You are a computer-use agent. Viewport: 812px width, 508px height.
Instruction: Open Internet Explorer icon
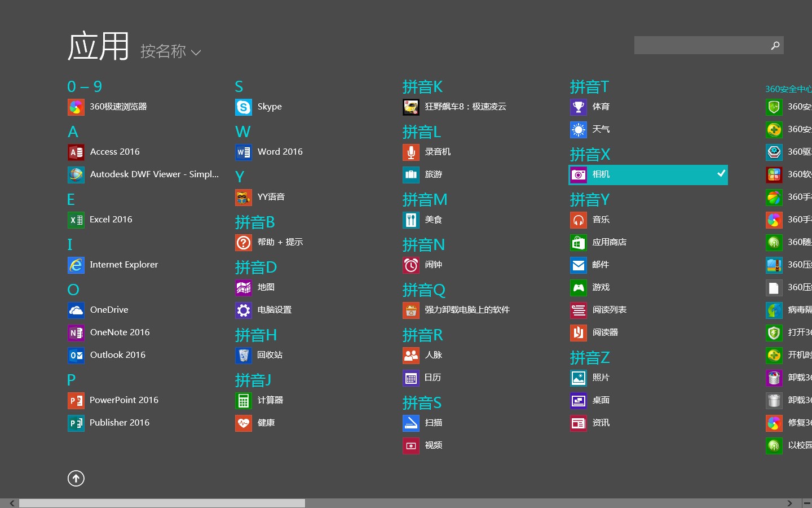point(76,265)
